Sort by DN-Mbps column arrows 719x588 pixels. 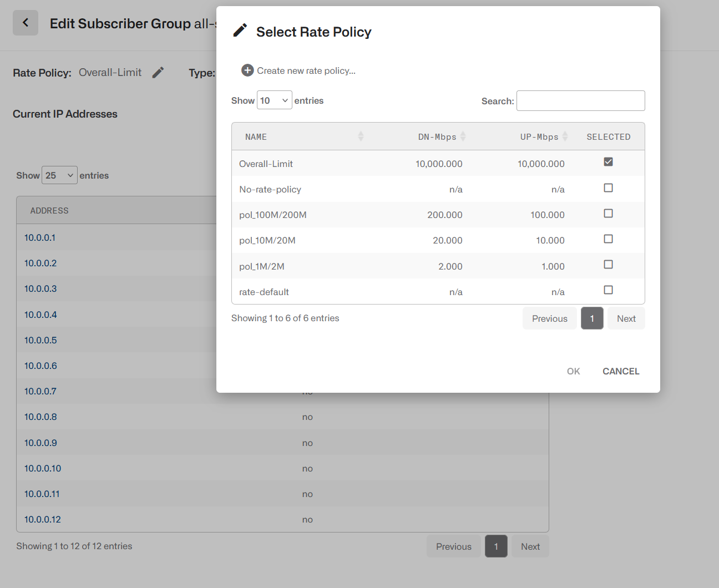(x=463, y=136)
